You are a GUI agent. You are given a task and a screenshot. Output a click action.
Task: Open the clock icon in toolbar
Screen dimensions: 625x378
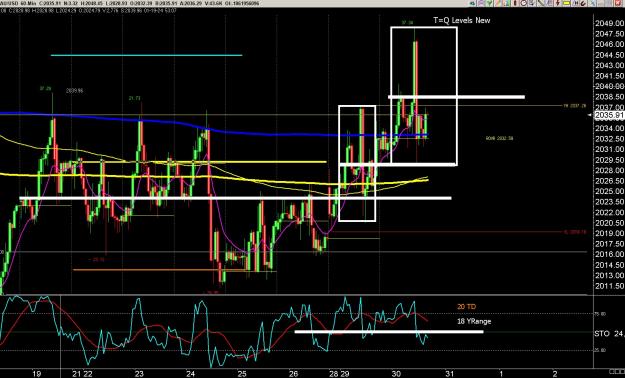coord(523,3)
